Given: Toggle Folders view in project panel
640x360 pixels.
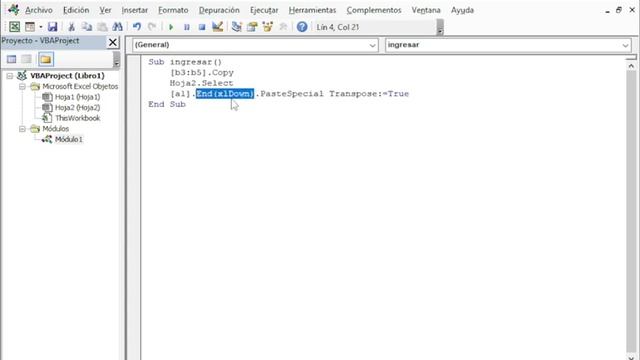Looking at the screenshot, I should pos(46,60).
